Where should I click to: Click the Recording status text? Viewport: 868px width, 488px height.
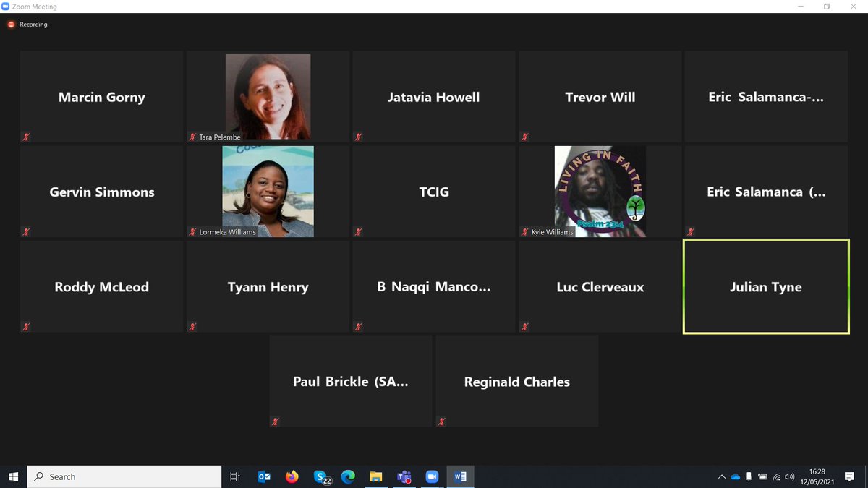(33, 25)
